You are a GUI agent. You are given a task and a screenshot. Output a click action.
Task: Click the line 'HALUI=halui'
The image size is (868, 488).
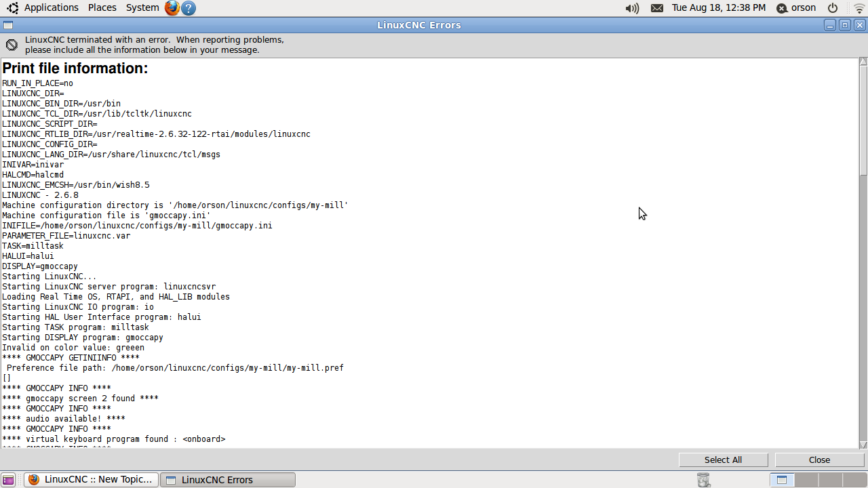click(x=28, y=256)
